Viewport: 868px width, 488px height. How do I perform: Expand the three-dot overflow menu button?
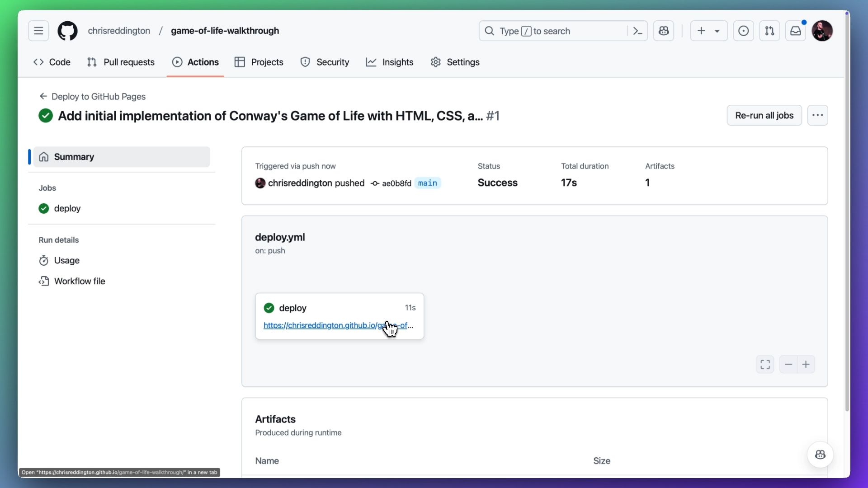(x=817, y=115)
